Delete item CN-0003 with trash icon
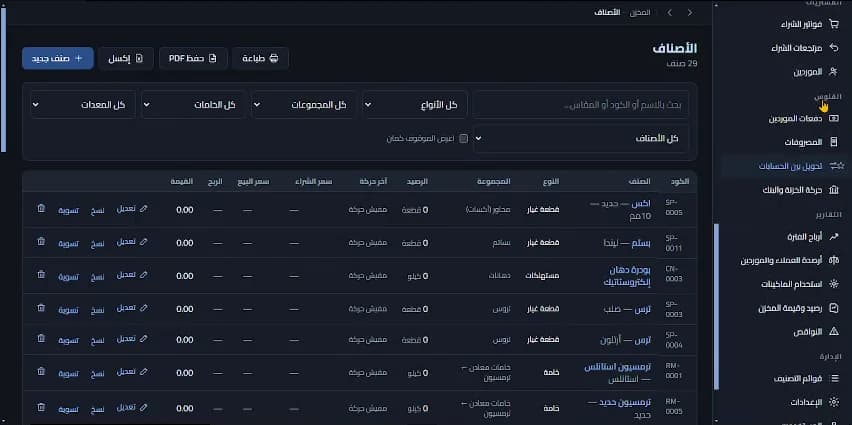This screenshot has height=425, width=852. point(41,274)
